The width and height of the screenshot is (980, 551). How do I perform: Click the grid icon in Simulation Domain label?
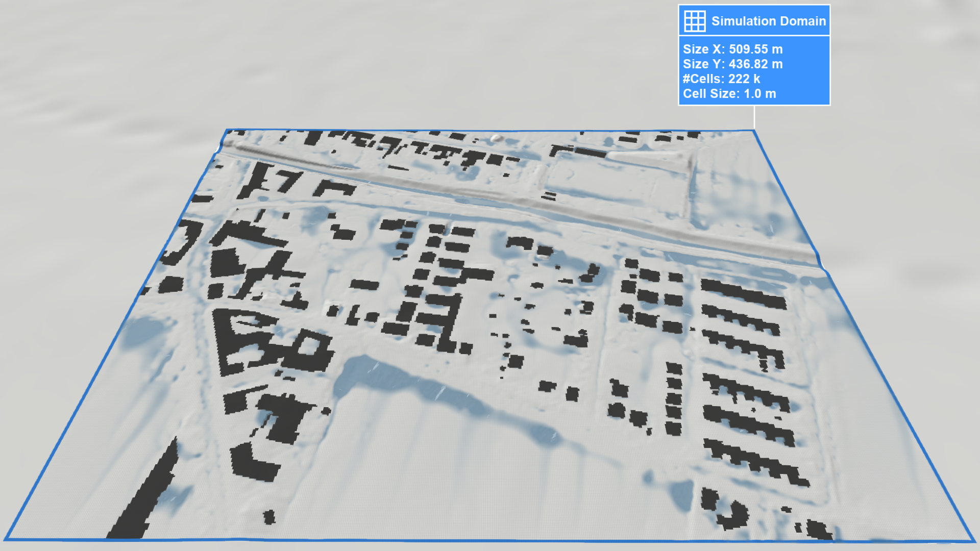(695, 21)
